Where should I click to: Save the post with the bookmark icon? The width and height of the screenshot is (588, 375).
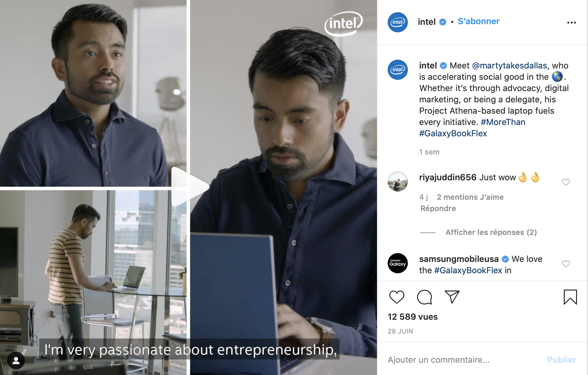pyautogui.click(x=570, y=297)
